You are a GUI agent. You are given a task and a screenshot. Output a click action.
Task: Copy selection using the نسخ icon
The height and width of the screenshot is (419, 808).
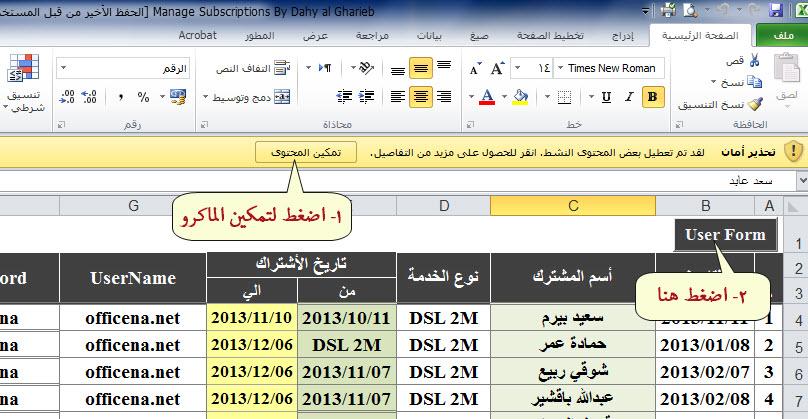[x=754, y=81]
